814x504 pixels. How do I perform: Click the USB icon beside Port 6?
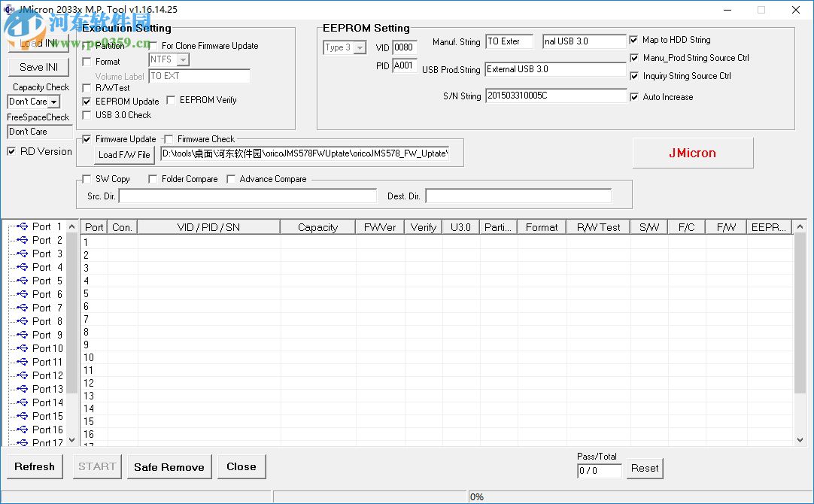(23, 294)
